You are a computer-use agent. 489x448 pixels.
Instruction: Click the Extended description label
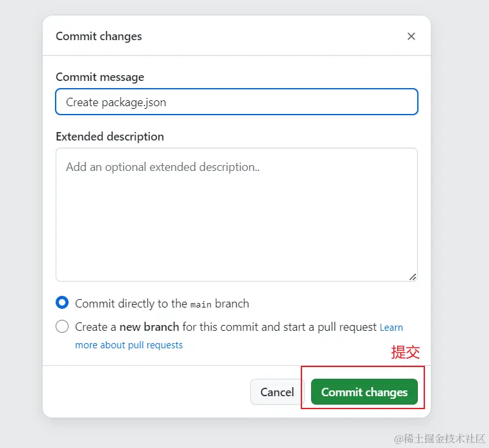click(109, 137)
